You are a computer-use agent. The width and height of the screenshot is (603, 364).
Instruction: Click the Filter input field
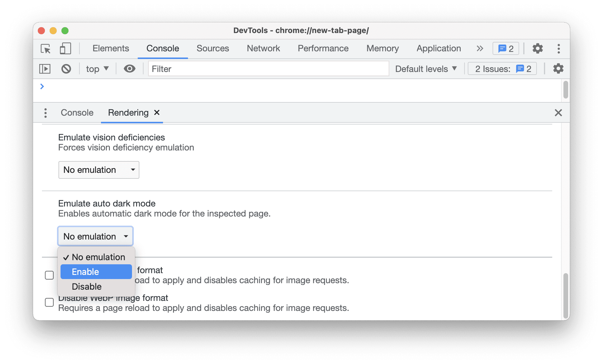(268, 68)
